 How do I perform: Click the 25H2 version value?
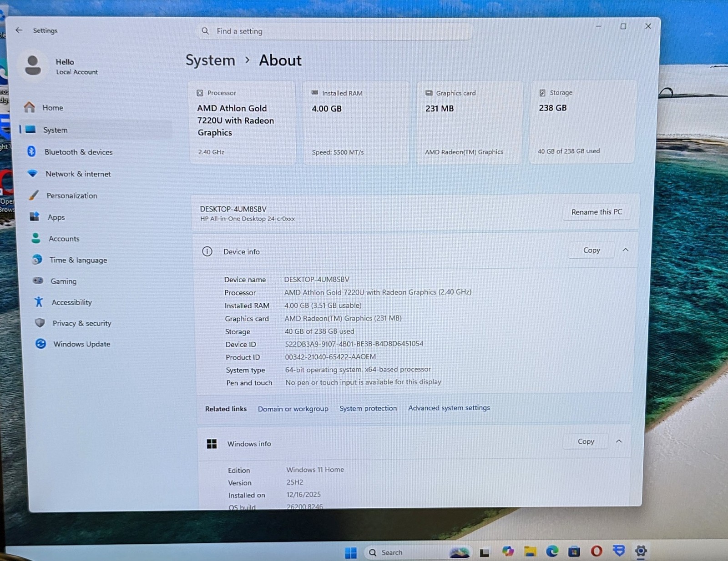pos(295,482)
